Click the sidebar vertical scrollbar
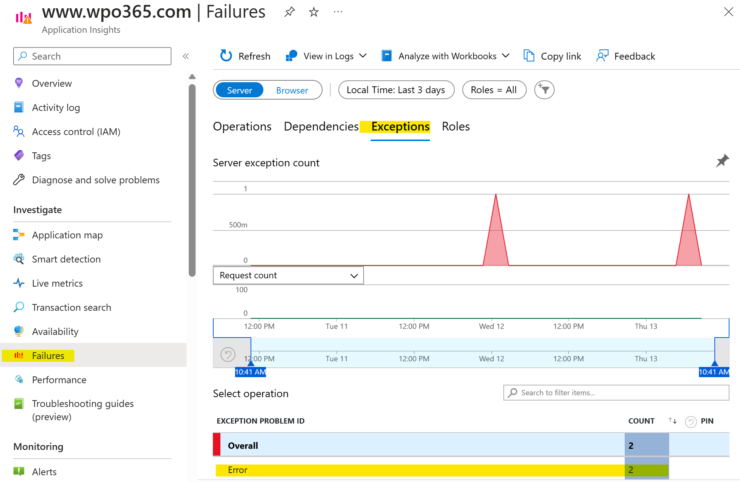The height and width of the screenshot is (482, 740). coord(192,179)
